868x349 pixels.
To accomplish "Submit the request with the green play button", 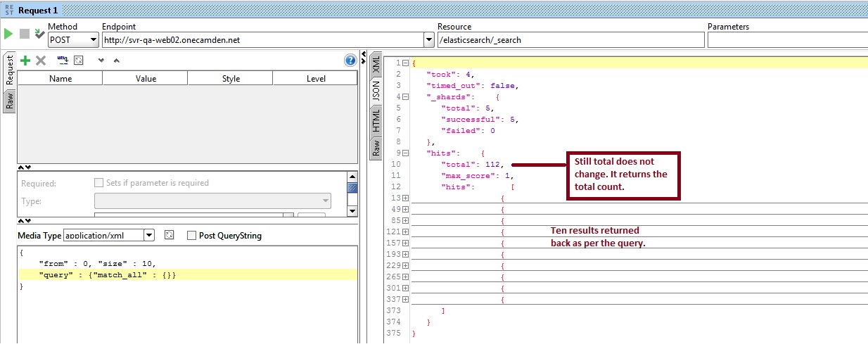I will click(9, 34).
